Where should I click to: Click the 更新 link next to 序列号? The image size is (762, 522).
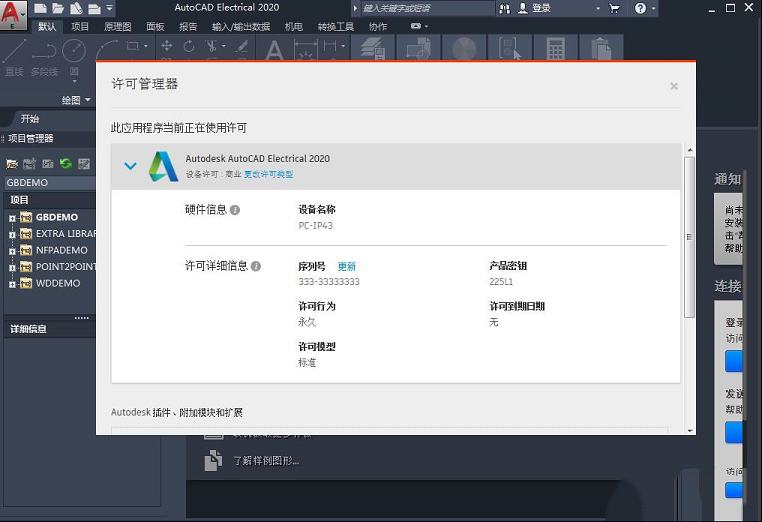click(x=346, y=267)
